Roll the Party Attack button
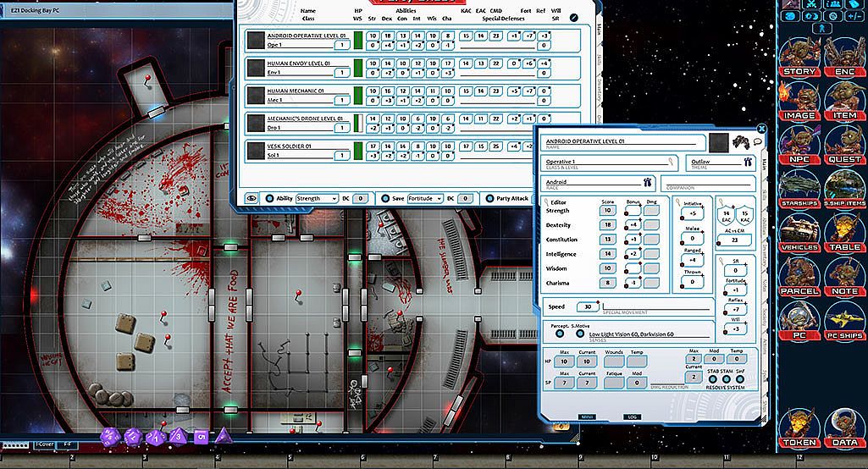Image resolution: width=868 pixels, height=469 pixels. [x=507, y=198]
